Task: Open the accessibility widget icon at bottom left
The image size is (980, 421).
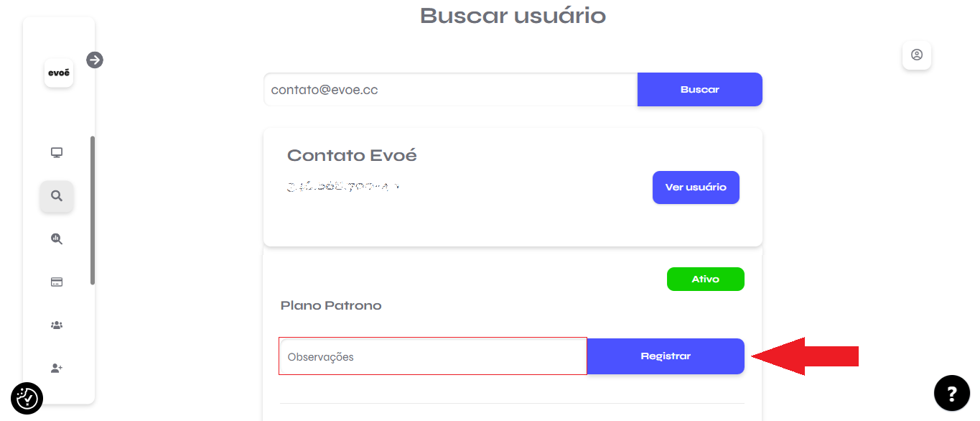Action: point(27,397)
